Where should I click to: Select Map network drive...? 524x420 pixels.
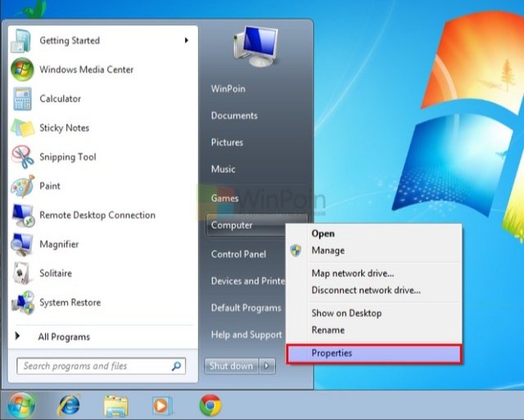(x=373, y=273)
